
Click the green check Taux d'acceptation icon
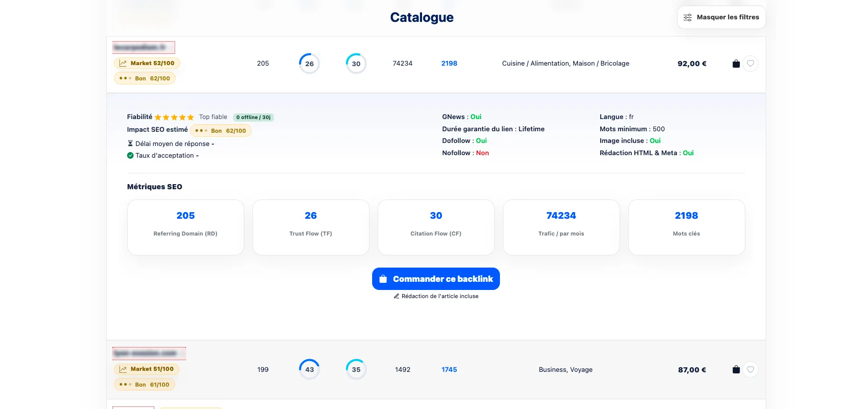click(130, 156)
